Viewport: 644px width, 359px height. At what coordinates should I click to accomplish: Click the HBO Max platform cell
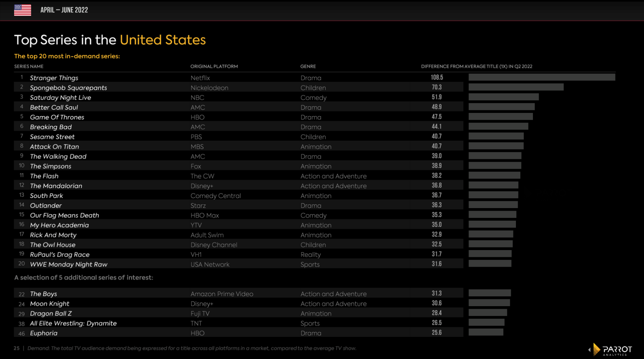tap(205, 215)
